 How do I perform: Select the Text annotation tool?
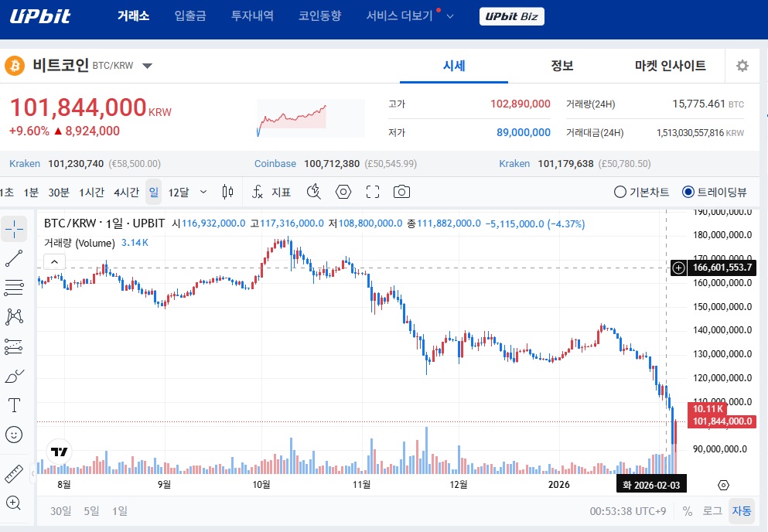pyautogui.click(x=14, y=406)
